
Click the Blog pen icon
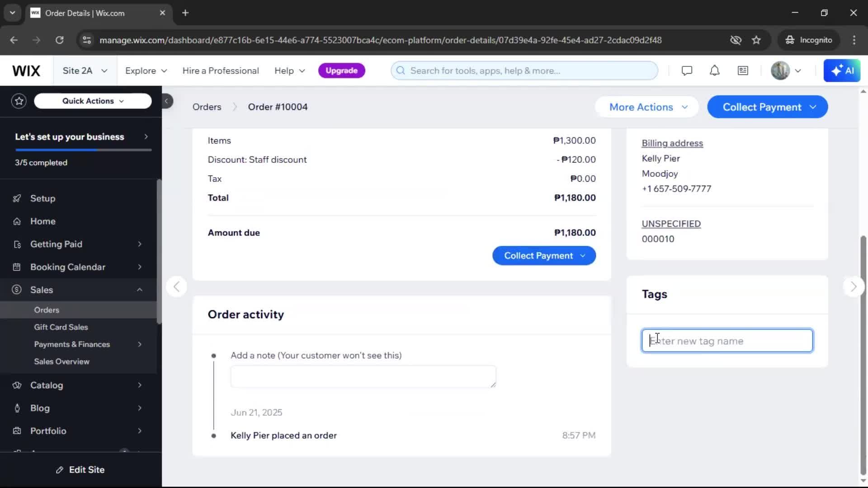click(17, 408)
